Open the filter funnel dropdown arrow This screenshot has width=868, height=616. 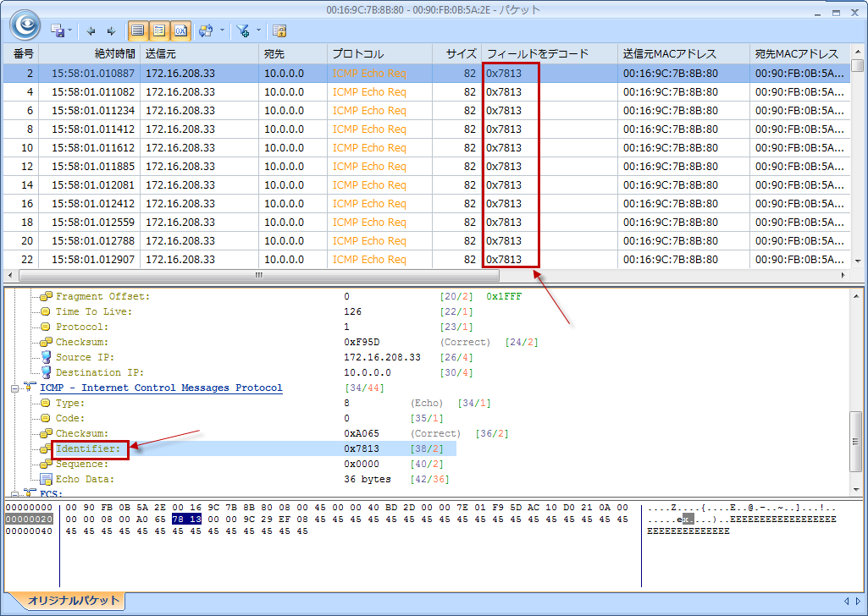tap(258, 30)
